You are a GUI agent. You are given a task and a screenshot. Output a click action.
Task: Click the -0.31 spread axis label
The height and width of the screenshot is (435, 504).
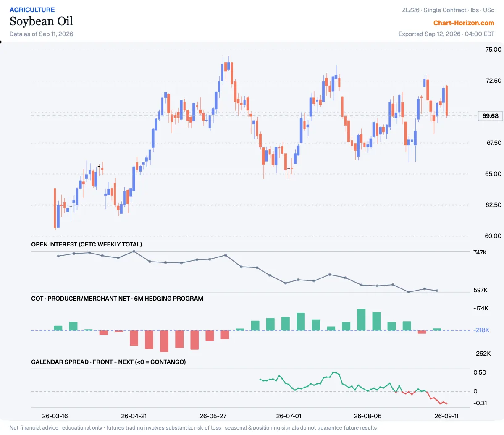[480, 403]
